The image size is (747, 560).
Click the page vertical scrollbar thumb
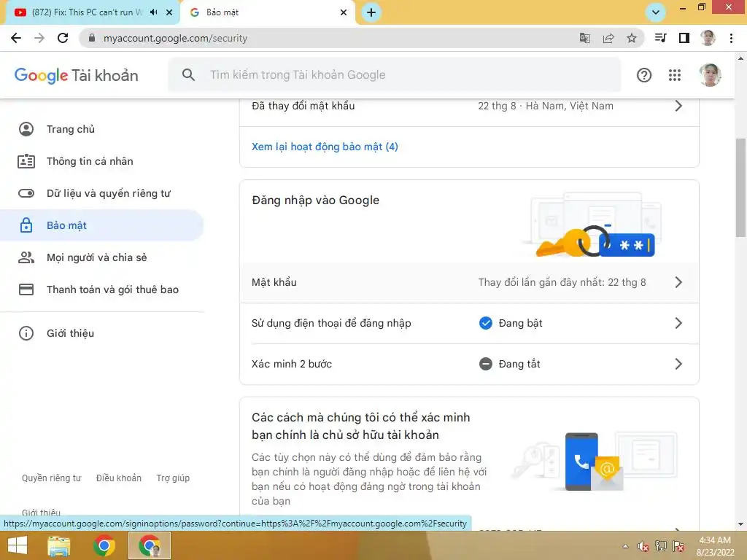click(x=740, y=187)
